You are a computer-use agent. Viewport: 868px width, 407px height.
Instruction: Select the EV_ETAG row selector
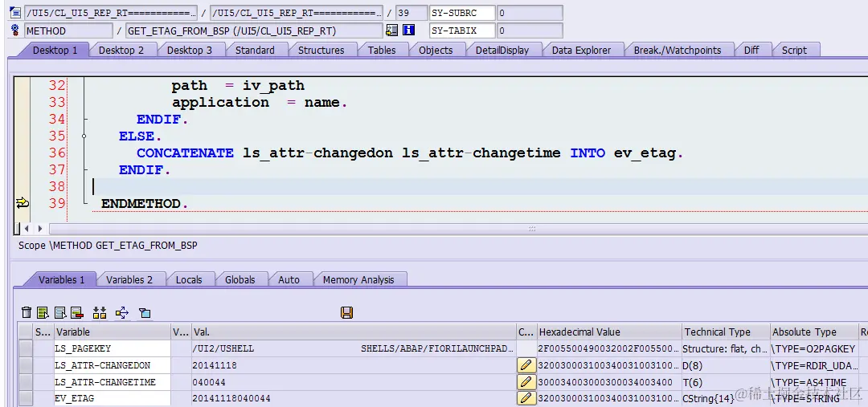point(26,398)
